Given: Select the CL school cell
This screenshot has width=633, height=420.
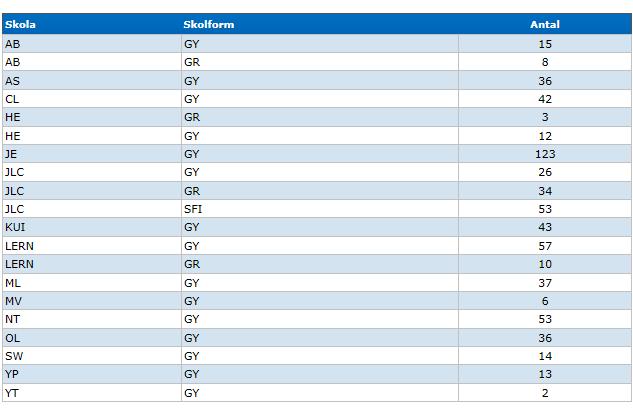Looking at the screenshot, I should pos(92,99).
